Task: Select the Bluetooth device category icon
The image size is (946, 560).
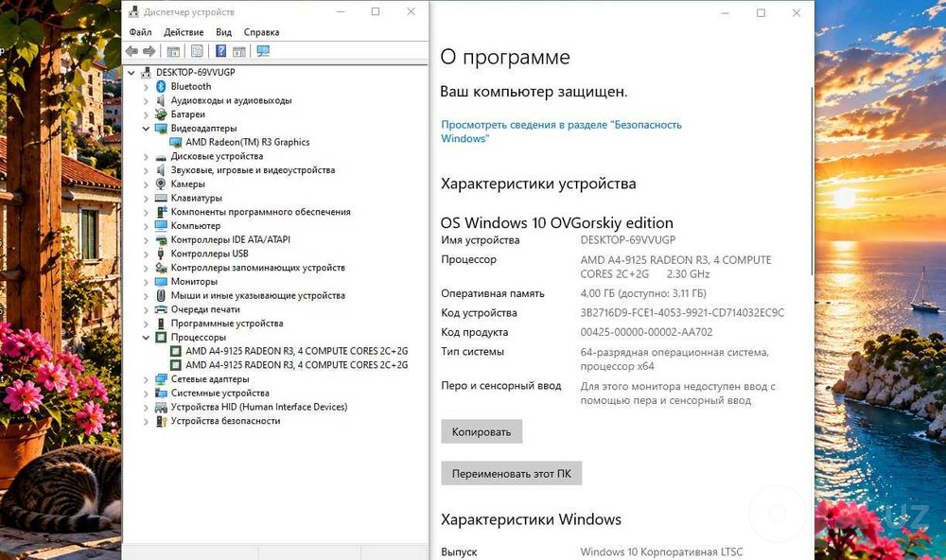Action: pos(161,86)
